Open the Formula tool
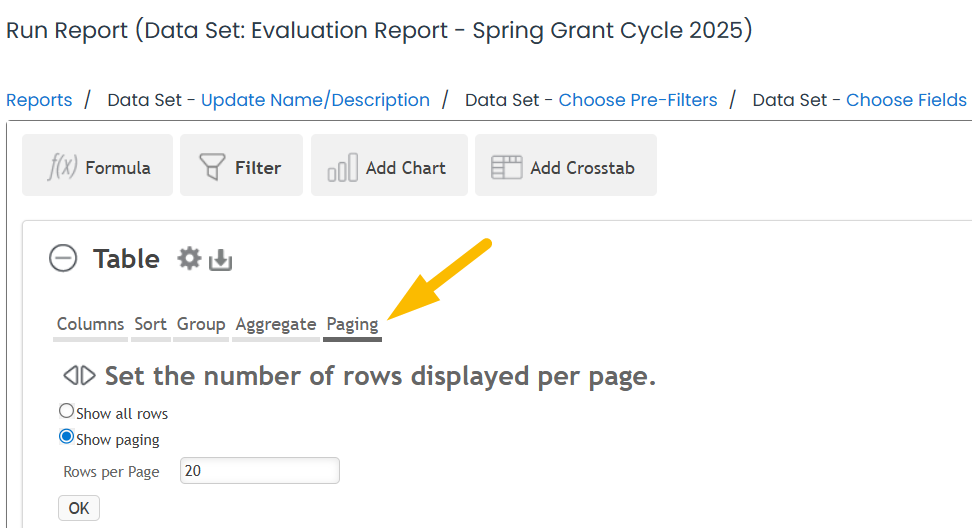Screen dimensions: 972x528 coord(97,165)
